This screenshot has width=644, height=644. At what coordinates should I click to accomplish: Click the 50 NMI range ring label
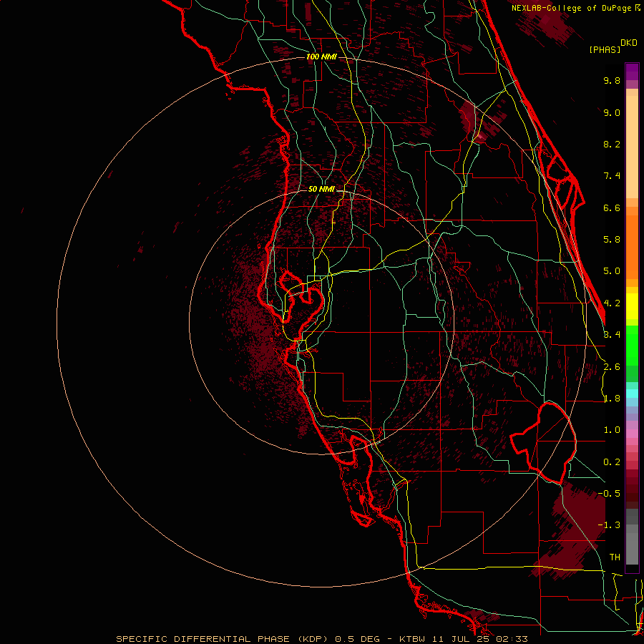tap(321, 189)
